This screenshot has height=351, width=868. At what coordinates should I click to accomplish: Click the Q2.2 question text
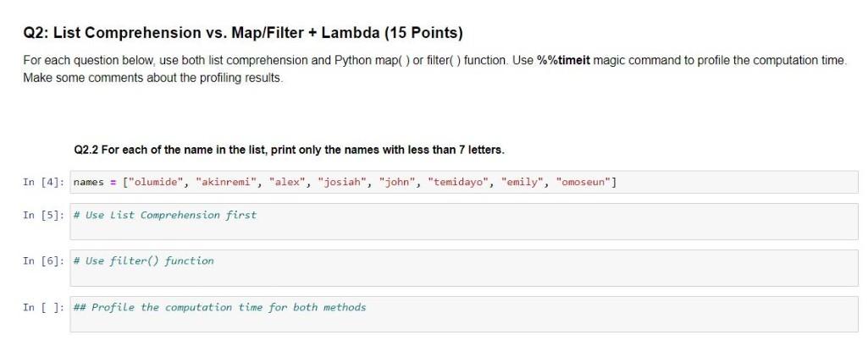(289, 150)
